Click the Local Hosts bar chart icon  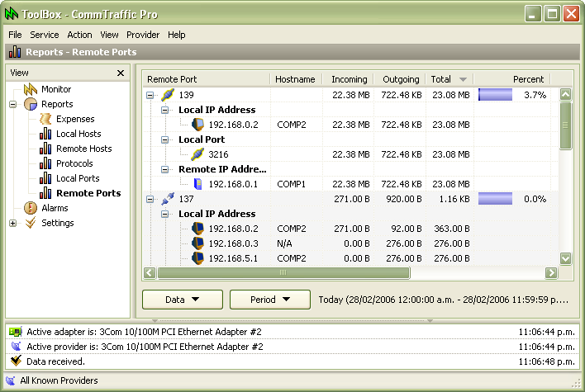pos(45,134)
